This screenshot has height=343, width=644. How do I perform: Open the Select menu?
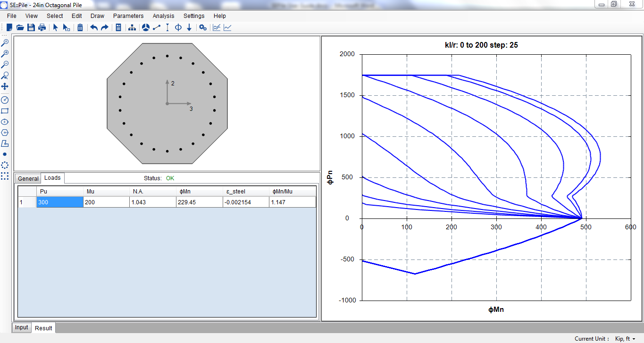click(x=55, y=16)
